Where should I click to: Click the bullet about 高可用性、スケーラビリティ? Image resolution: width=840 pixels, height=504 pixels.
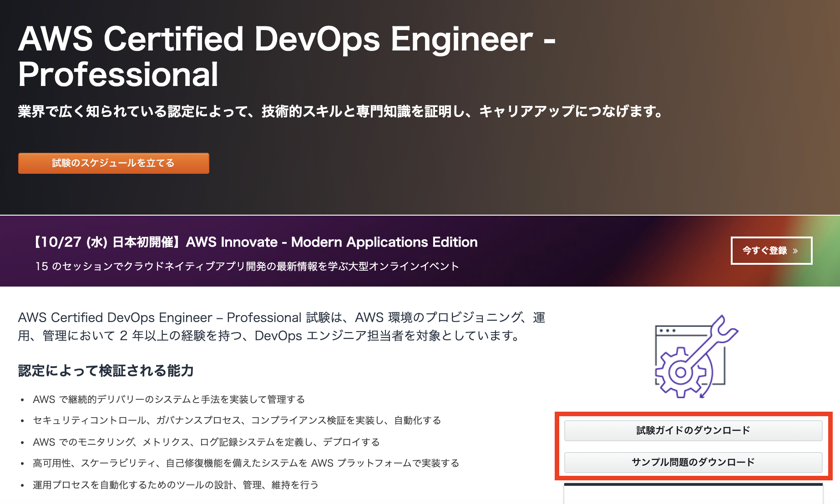(246, 463)
